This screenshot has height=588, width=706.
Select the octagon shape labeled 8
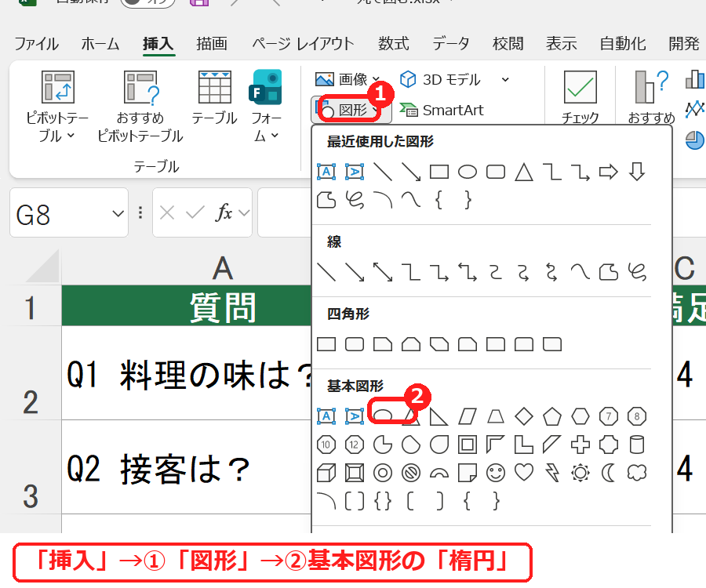[637, 416]
